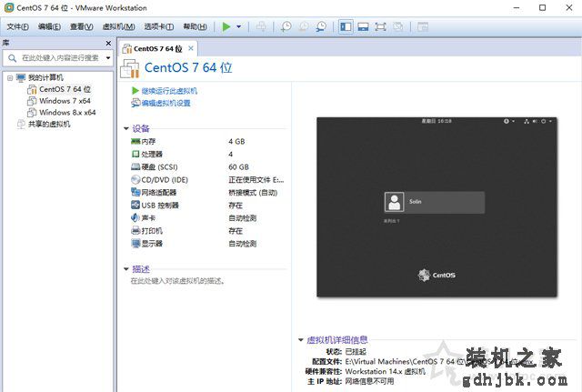Open the power options dropdown arrow beside play
This screenshot has height=392, width=582.
point(238,26)
